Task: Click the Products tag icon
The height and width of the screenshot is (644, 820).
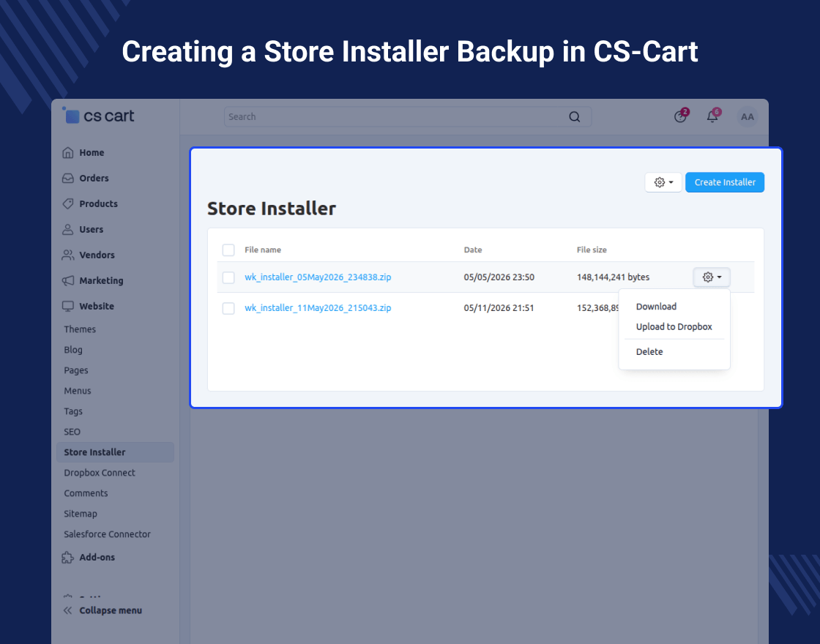Action: pos(68,204)
